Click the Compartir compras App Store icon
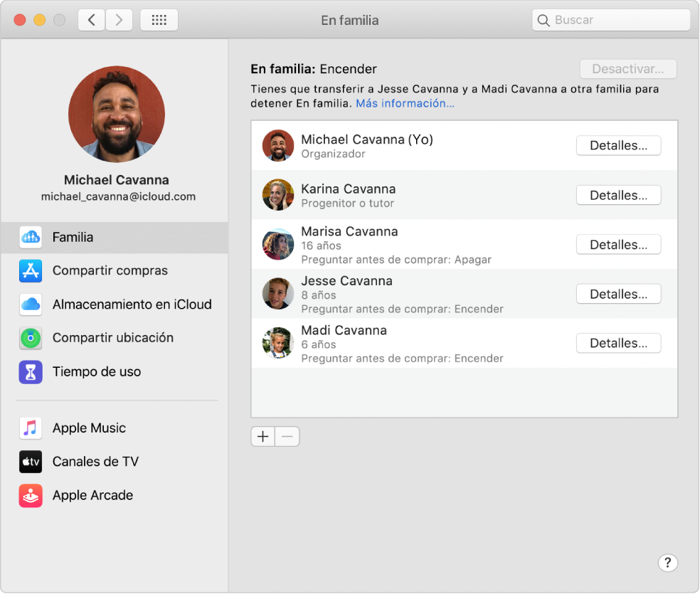 31,271
